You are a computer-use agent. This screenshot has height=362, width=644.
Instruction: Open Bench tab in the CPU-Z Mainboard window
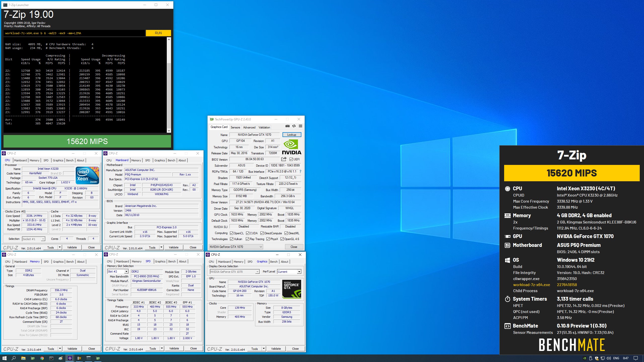tap(171, 160)
